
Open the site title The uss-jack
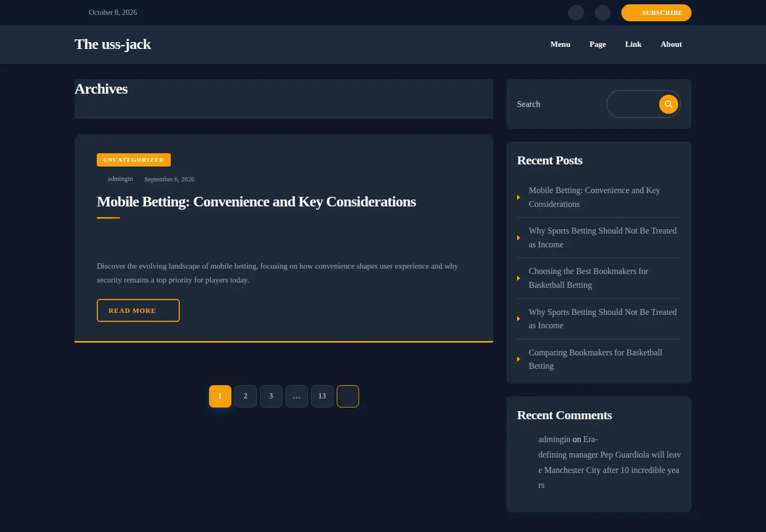coord(113,44)
